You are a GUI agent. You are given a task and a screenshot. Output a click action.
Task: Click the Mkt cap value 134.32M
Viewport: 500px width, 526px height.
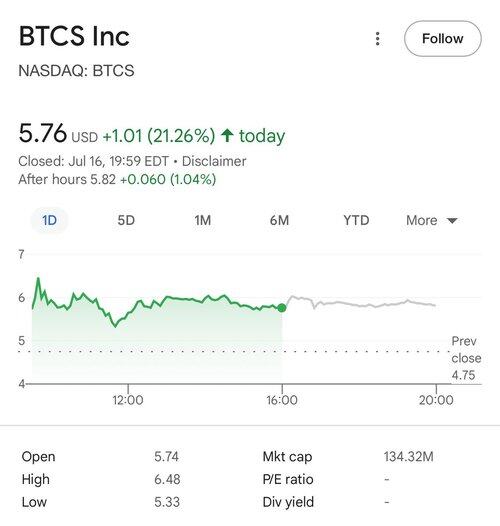pos(409,457)
